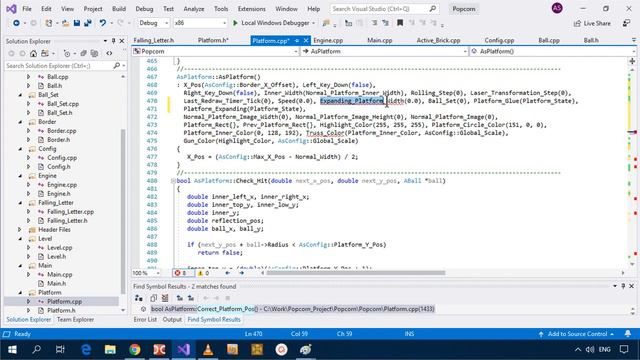Open Chrome from the Windows taskbar

tap(135, 349)
